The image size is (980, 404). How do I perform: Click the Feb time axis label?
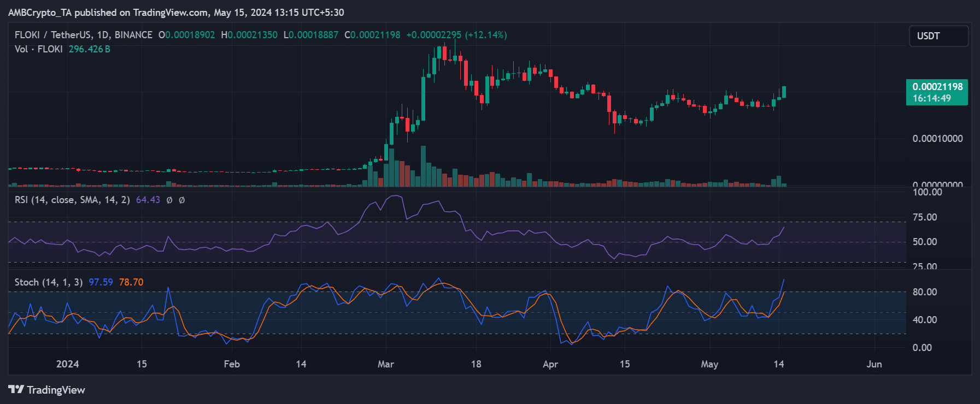pyautogui.click(x=232, y=364)
